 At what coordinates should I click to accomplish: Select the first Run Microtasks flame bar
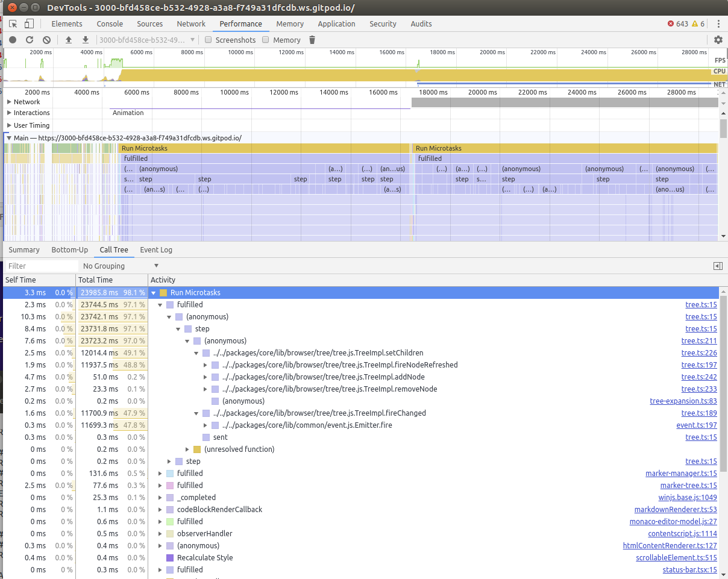point(264,148)
